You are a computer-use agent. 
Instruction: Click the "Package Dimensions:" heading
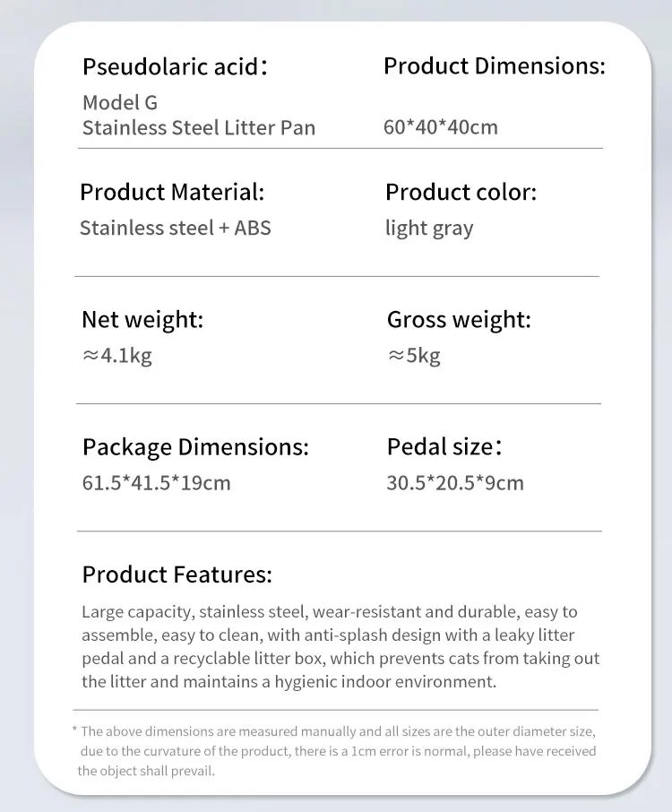pos(195,447)
